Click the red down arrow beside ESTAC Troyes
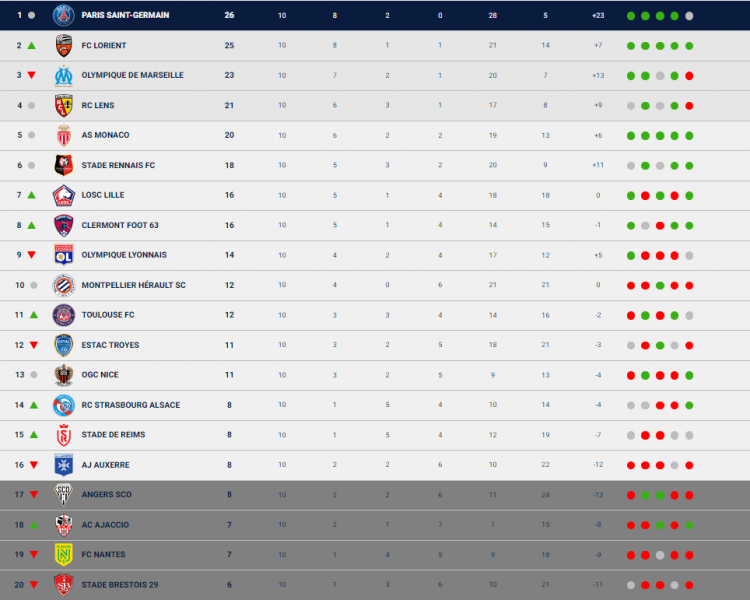 click(x=32, y=345)
